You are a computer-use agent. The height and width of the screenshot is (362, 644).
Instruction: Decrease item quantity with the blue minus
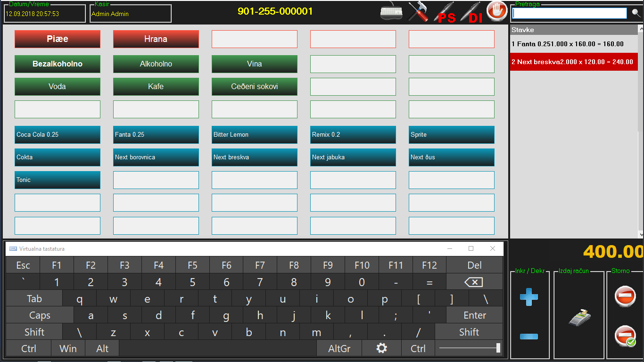[x=529, y=337]
